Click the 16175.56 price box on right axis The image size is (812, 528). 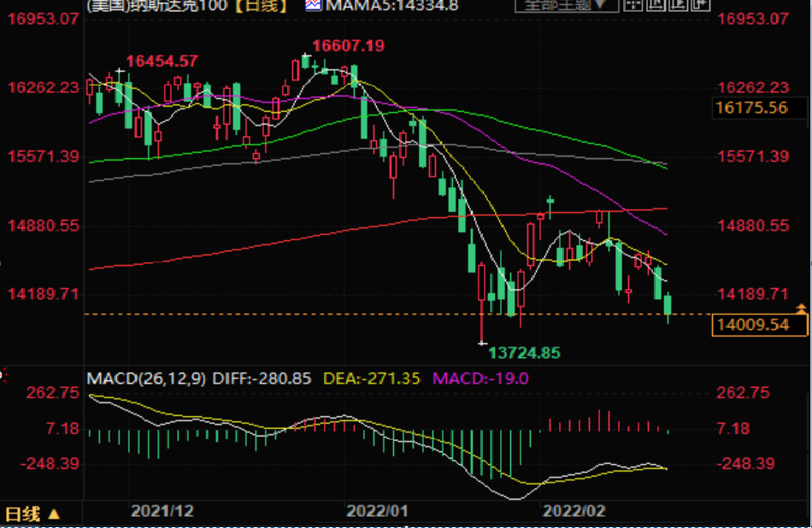(751, 108)
